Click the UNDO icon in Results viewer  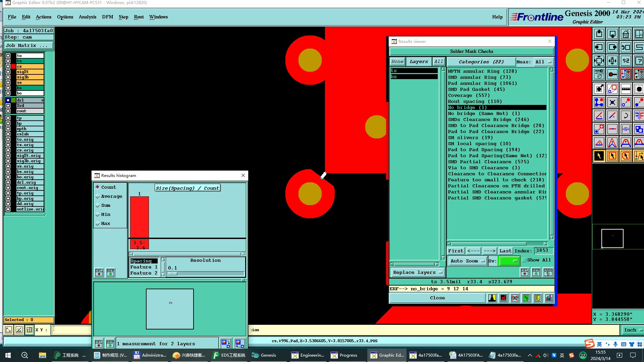click(548, 272)
